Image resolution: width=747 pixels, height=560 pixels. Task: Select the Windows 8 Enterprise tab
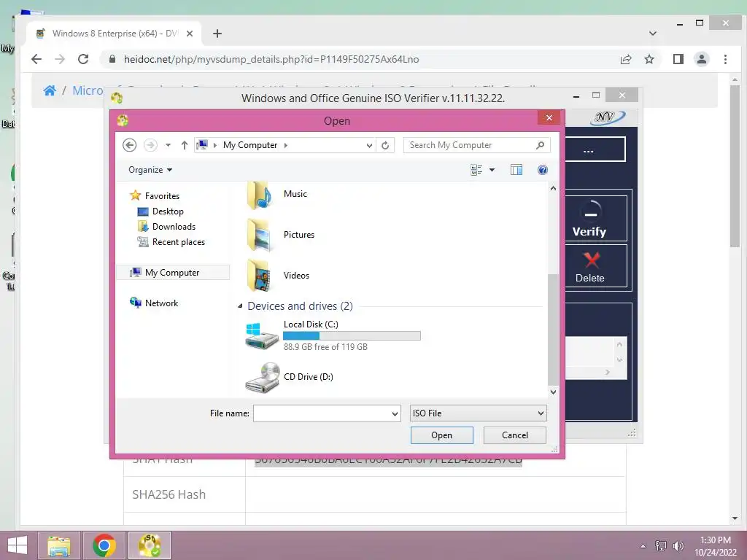pos(115,34)
